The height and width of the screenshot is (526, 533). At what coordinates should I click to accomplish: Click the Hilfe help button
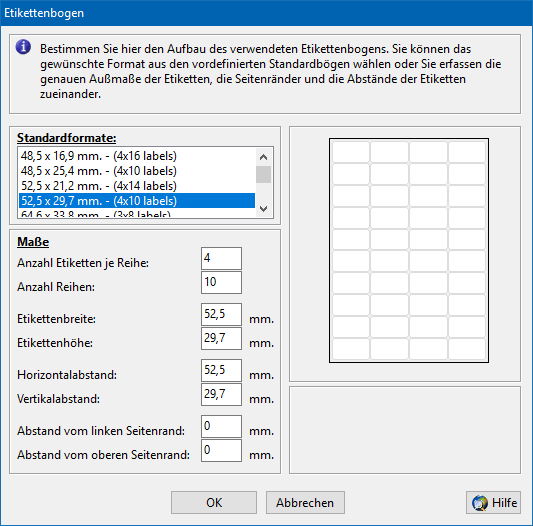493,502
